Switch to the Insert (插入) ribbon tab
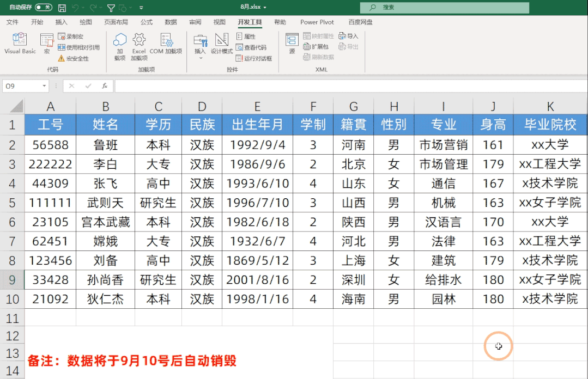Image resolution: width=588 pixels, height=379 pixels. 61,22
